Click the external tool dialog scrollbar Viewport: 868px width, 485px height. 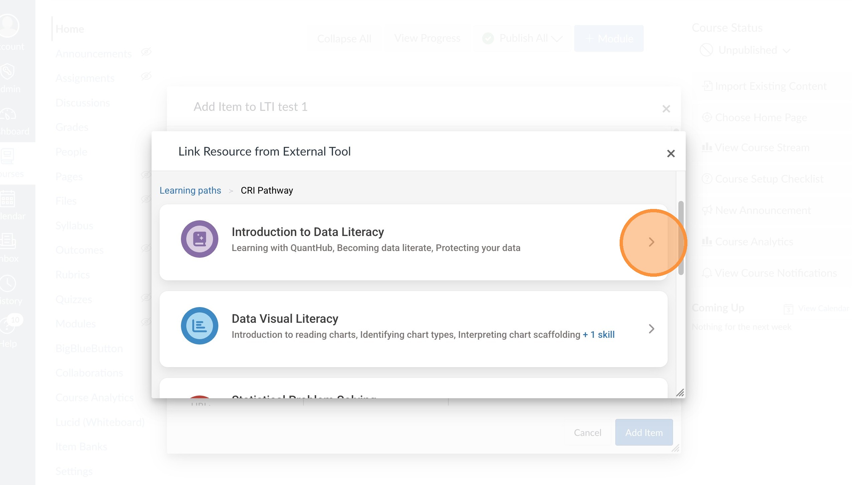(x=681, y=238)
